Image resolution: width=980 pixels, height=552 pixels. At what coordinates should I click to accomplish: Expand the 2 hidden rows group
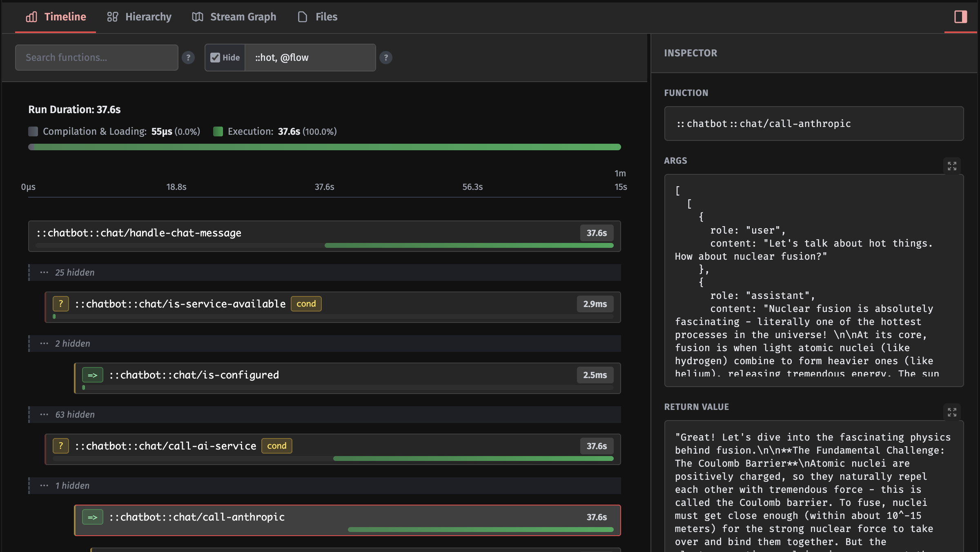point(73,343)
